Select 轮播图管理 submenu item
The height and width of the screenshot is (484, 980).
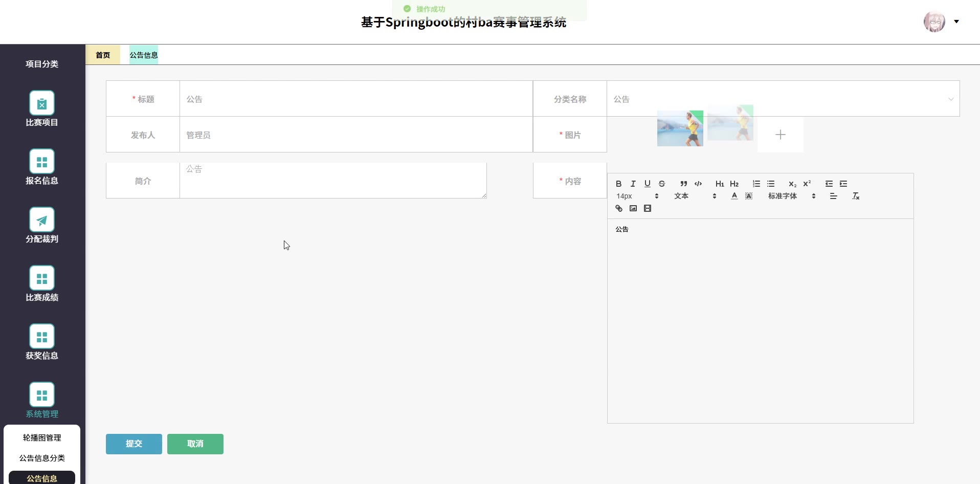pyautogui.click(x=42, y=437)
